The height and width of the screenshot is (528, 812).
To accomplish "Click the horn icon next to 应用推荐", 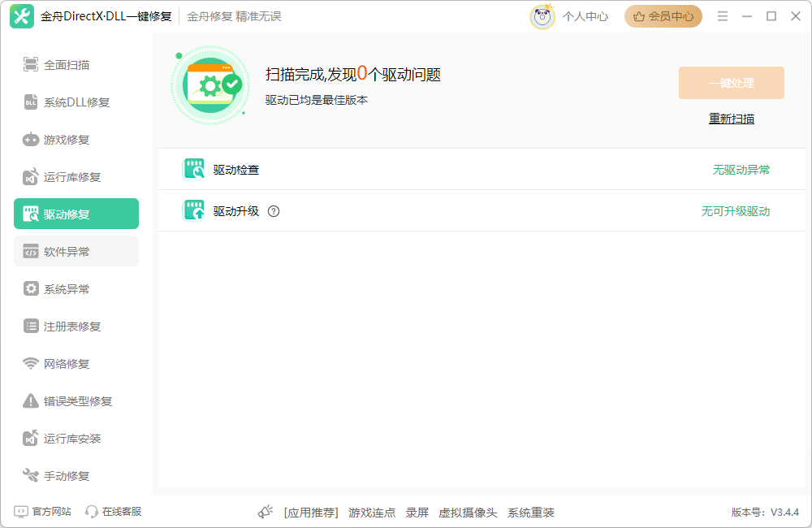I will (x=264, y=512).
